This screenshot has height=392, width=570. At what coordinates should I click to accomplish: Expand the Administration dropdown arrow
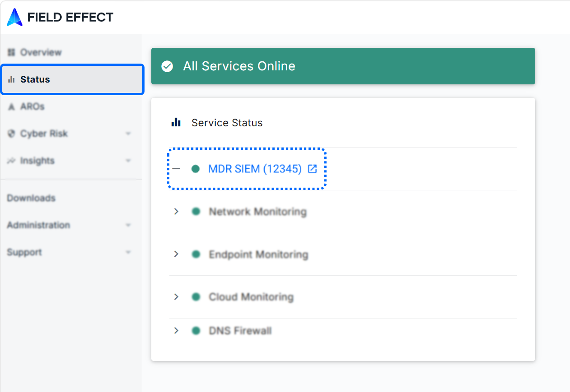point(128,225)
